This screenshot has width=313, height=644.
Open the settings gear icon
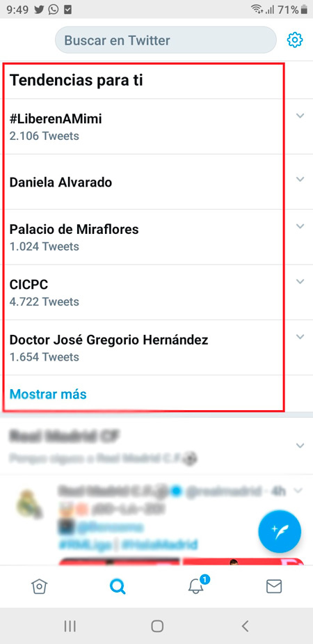point(294,40)
